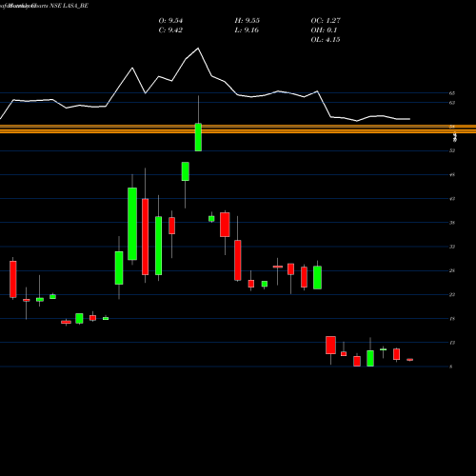Image resolution: width=476 pixels, height=476 pixels.
Task: Click the 'OC: 1.27' reading
Action: [326, 21]
